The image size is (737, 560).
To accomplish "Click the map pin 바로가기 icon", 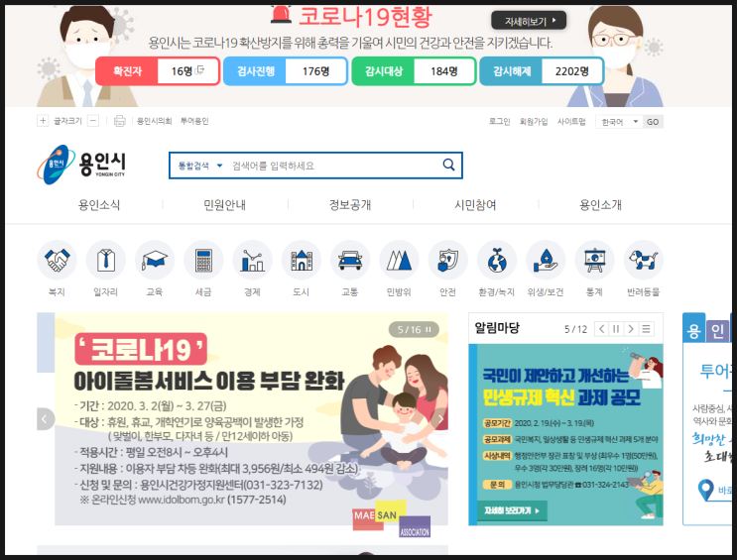I will 706,490.
